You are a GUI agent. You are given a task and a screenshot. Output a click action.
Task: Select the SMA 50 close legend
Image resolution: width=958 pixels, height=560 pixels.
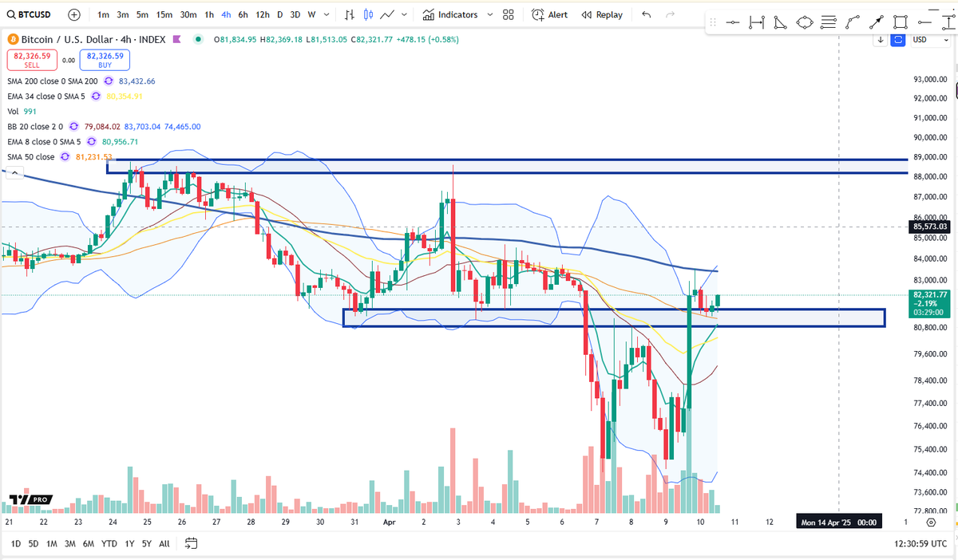click(x=30, y=156)
